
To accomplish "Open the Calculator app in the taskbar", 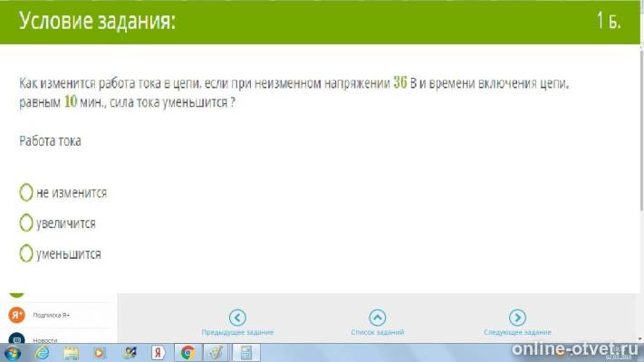I will click(246, 353).
